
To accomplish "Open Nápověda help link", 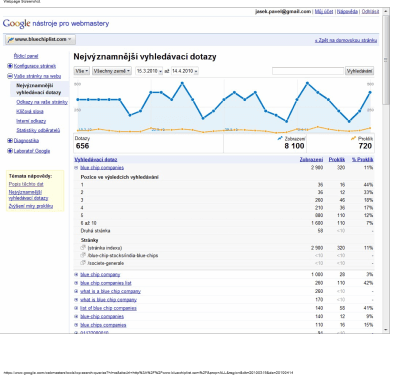I will point(347,11).
